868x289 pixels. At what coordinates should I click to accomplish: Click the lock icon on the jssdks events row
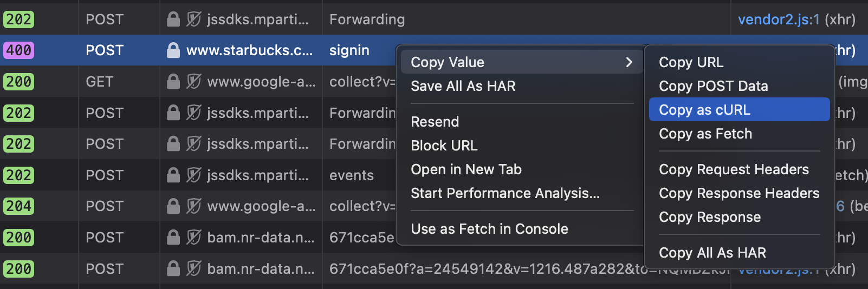click(173, 175)
